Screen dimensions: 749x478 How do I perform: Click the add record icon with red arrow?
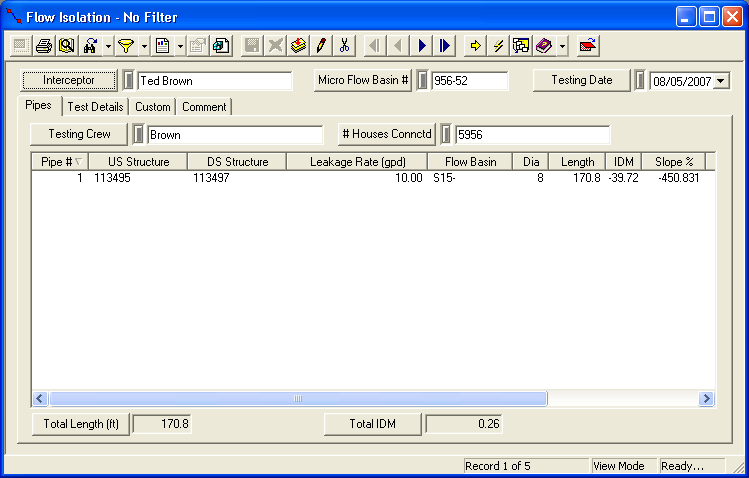[299, 46]
